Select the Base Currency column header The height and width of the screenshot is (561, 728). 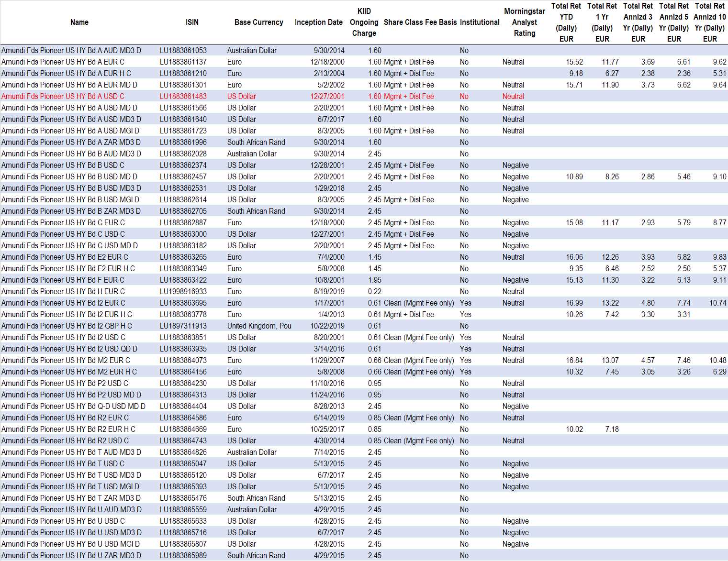click(x=258, y=22)
